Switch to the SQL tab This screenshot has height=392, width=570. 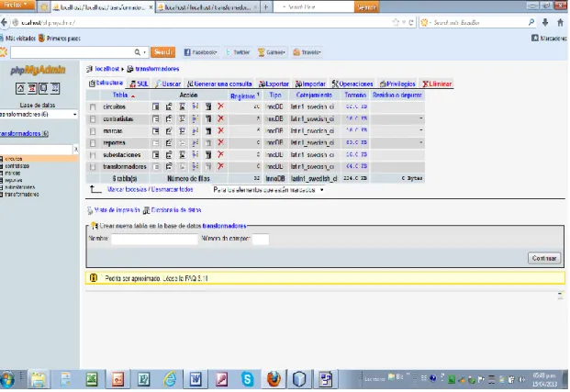click(x=140, y=84)
